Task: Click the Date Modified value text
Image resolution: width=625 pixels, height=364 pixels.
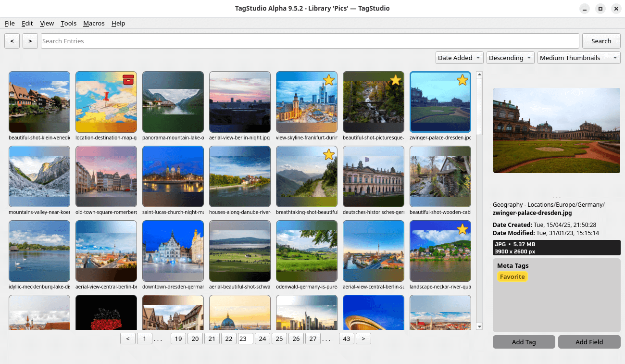Action: pyautogui.click(x=568, y=233)
